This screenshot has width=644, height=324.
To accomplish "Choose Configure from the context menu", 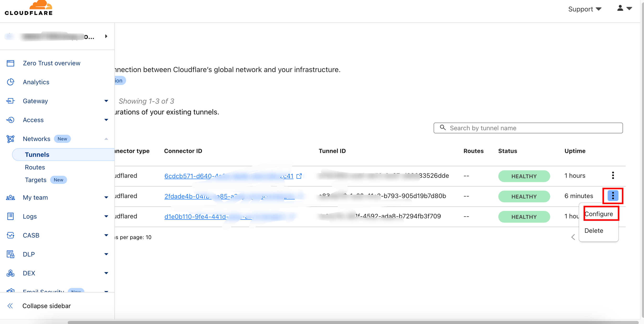I will [598, 214].
